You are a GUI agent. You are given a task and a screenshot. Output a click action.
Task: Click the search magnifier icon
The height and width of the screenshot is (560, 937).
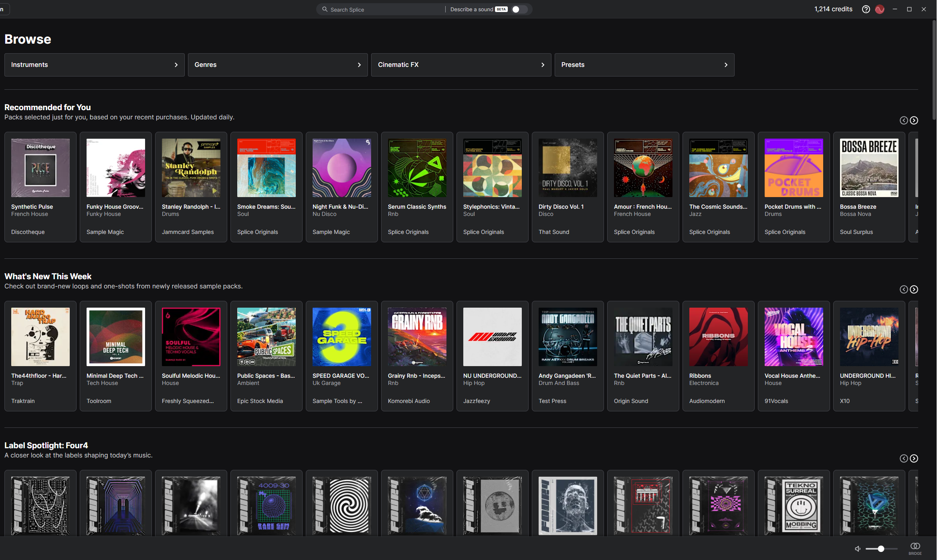coord(325,9)
